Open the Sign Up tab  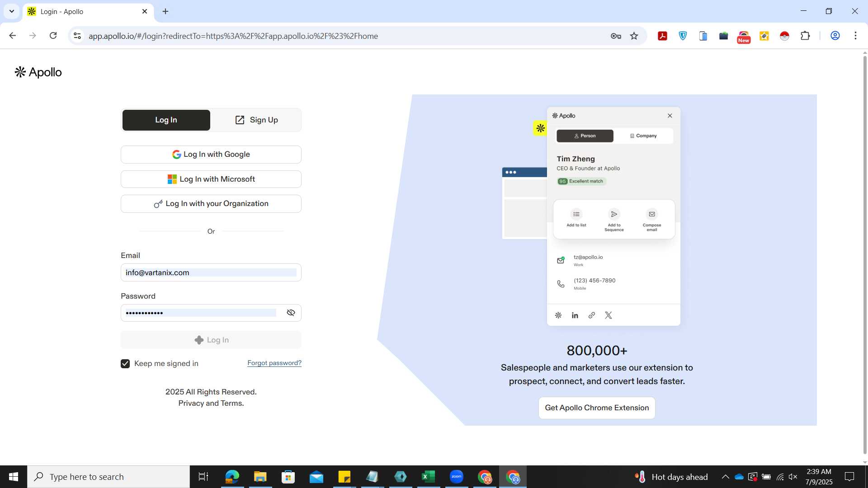(256, 120)
